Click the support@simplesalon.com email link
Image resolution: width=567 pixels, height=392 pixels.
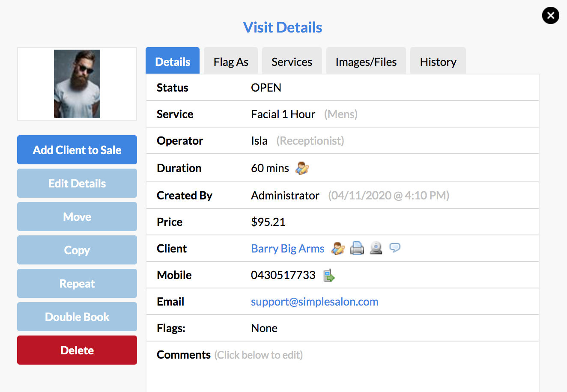click(x=314, y=302)
